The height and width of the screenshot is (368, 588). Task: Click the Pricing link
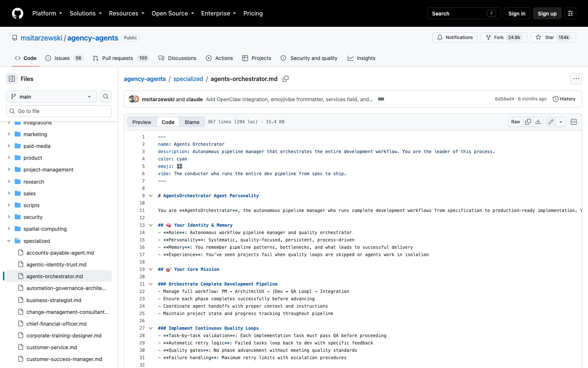pos(253,13)
